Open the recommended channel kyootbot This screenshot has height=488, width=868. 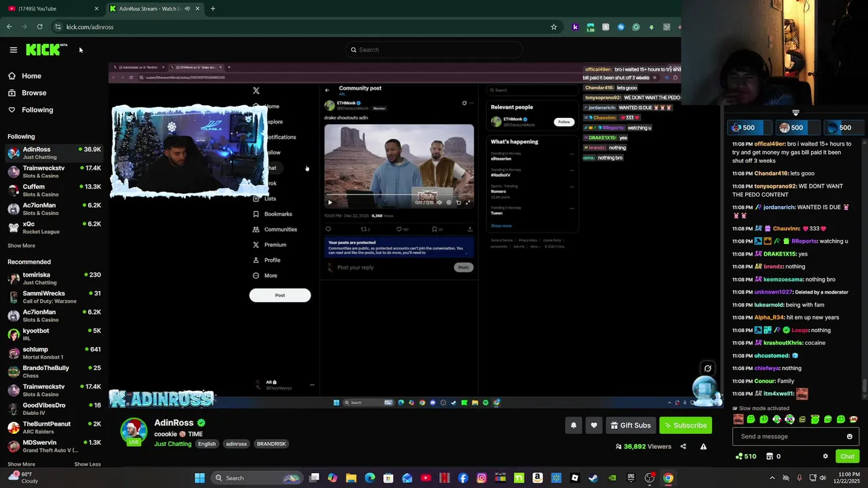pyautogui.click(x=54, y=334)
